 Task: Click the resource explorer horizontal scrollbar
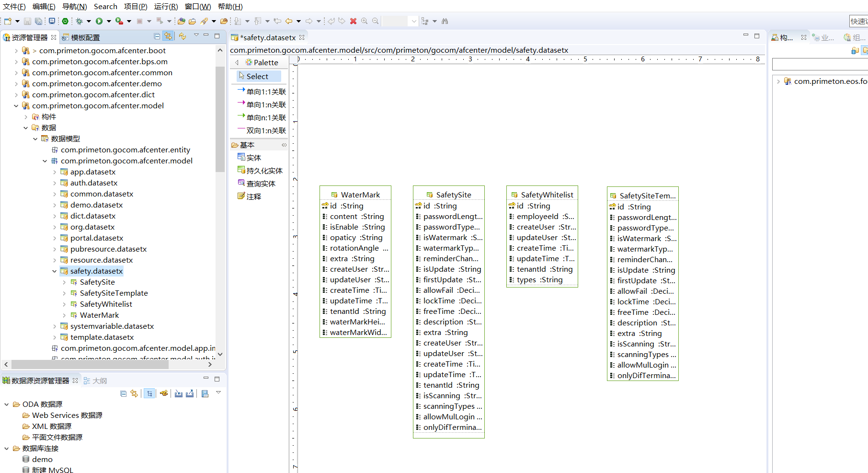click(x=90, y=365)
